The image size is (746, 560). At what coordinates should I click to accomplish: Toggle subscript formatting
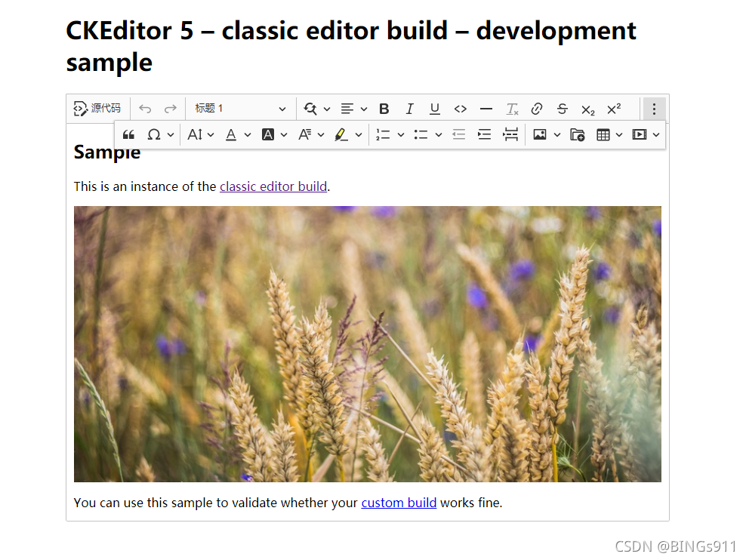588,109
